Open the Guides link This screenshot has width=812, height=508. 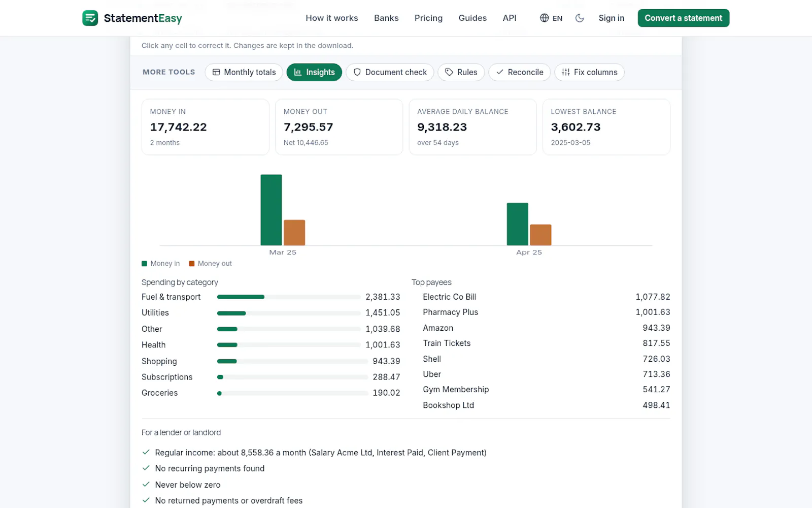(x=472, y=18)
